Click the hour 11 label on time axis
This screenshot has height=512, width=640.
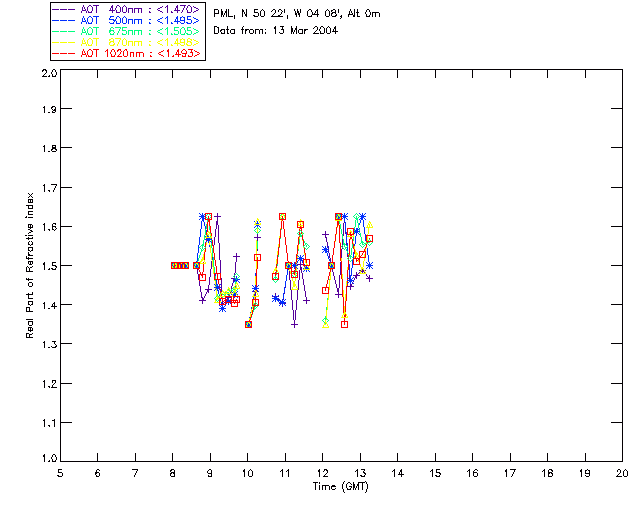pyautogui.click(x=285, y=473)
